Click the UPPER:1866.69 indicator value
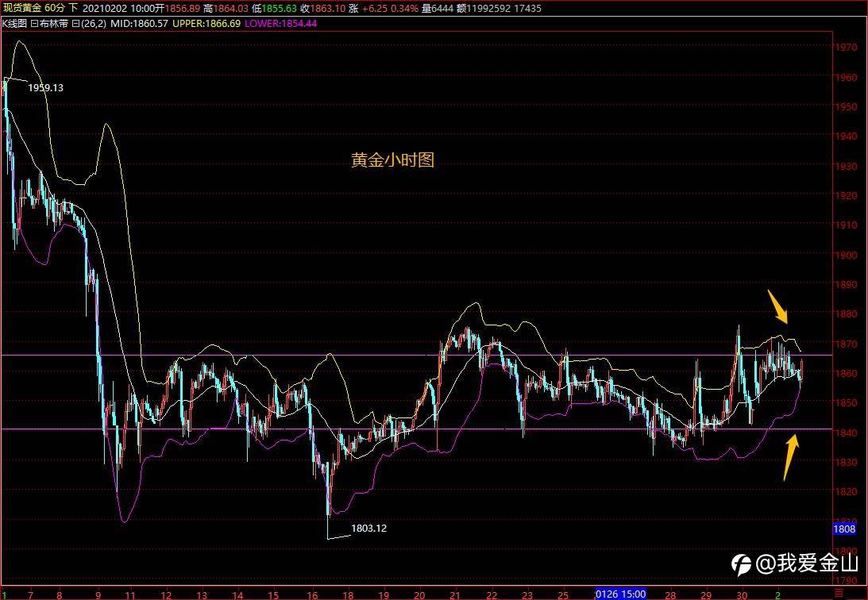This screenshot has height=600, width=868. (x=206, y=24)
